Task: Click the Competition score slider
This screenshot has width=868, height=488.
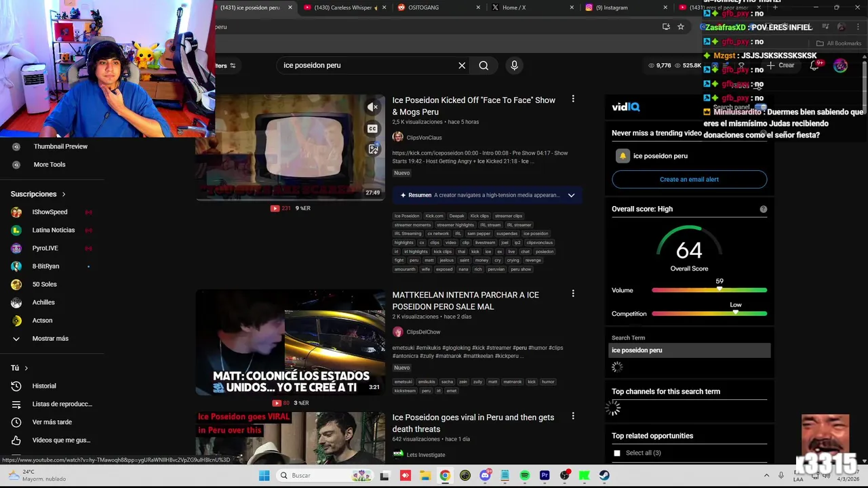Action: coord(709,314)
